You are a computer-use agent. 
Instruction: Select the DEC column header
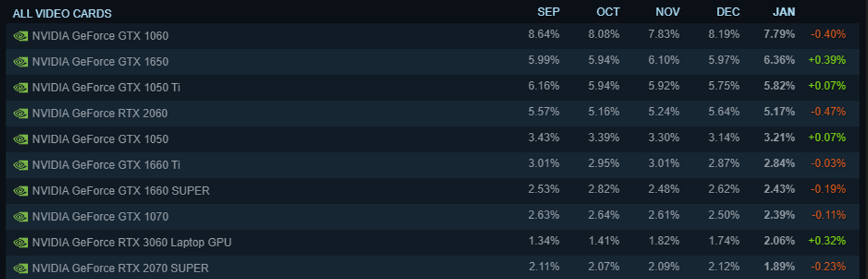[728, 12]
